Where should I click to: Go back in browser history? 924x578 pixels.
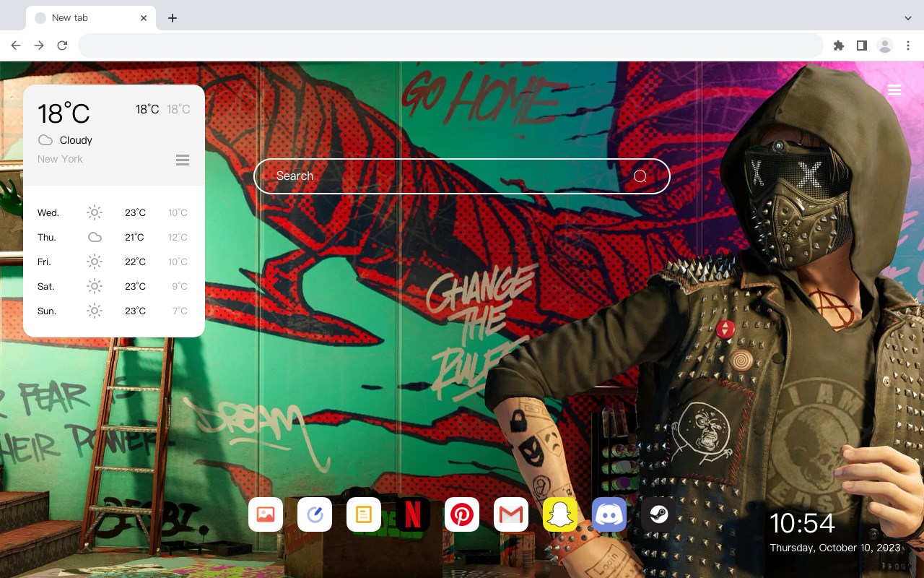(x=16, y=46)
